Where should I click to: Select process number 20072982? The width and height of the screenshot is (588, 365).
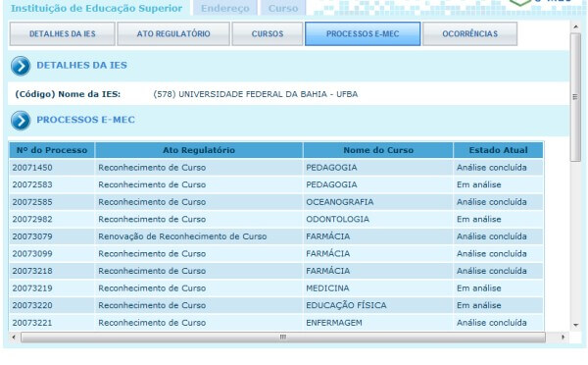(x=32, y=220)
